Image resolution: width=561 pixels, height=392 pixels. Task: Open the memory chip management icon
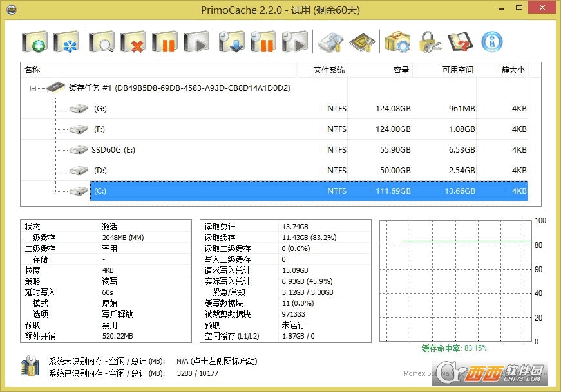coord(362,42)
